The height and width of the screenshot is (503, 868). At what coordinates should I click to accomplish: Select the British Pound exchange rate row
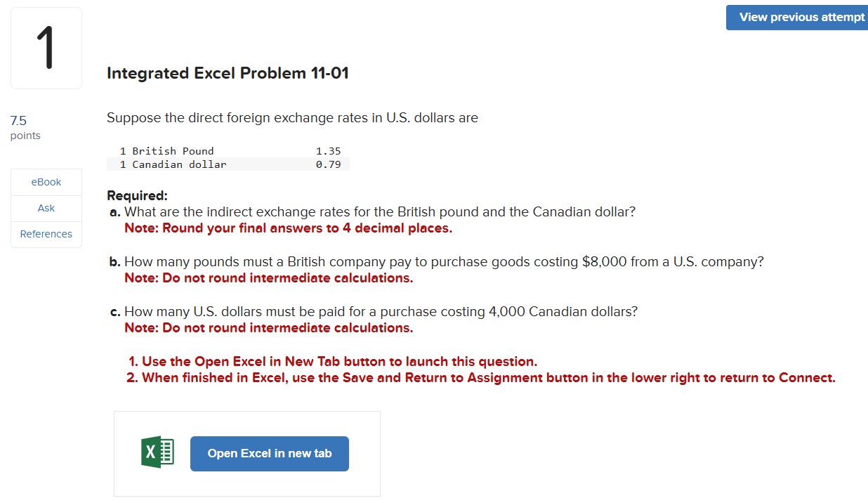228,150
